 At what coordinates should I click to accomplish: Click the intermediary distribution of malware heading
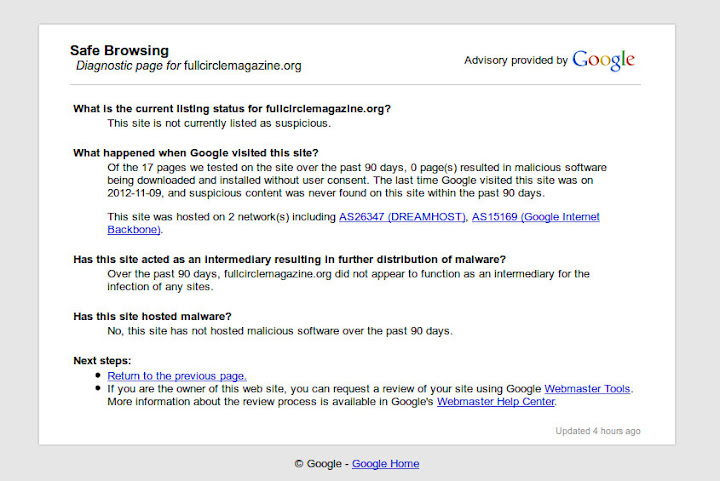tap(290, 260)
